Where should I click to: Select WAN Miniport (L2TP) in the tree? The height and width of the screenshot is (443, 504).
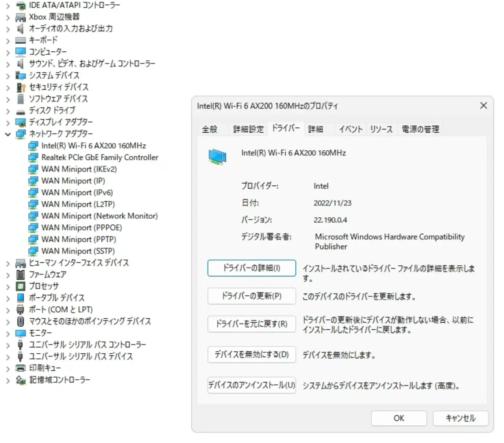pyautogui.click(x=78, y=205)
